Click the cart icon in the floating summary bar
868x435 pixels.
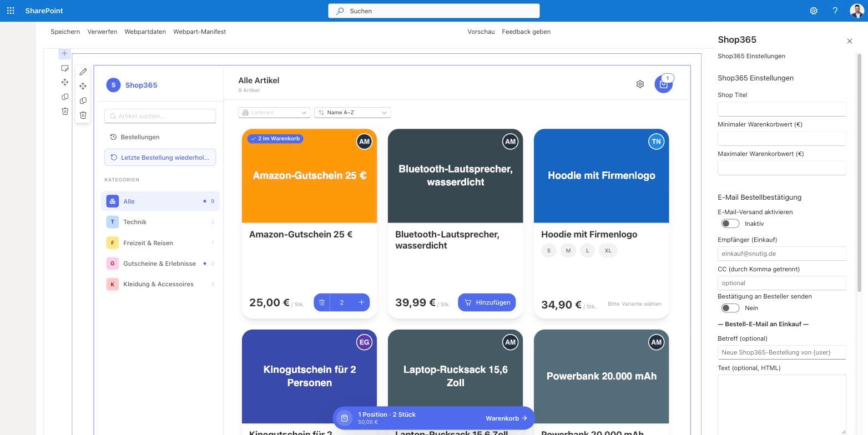(345, 418)
